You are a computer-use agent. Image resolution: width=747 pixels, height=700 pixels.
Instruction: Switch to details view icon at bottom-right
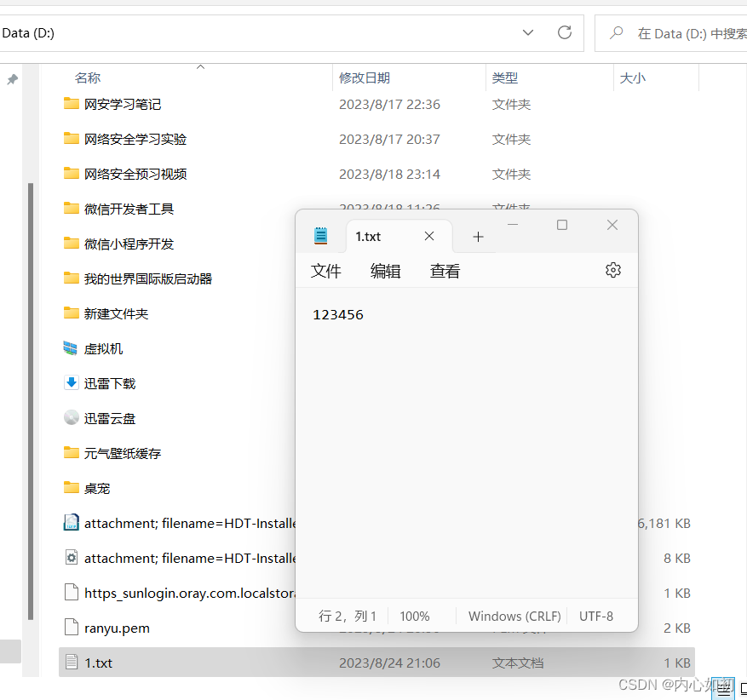click(x=724, y=689)
